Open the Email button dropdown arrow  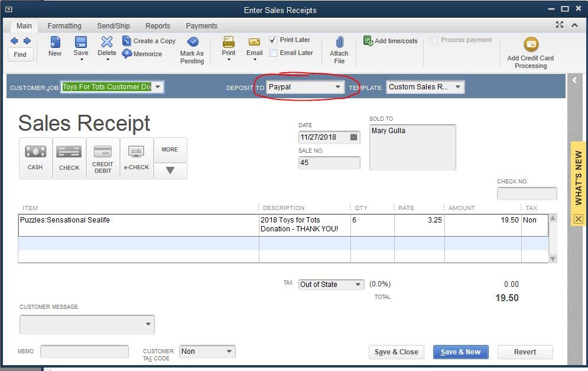[x=255, y=59]
